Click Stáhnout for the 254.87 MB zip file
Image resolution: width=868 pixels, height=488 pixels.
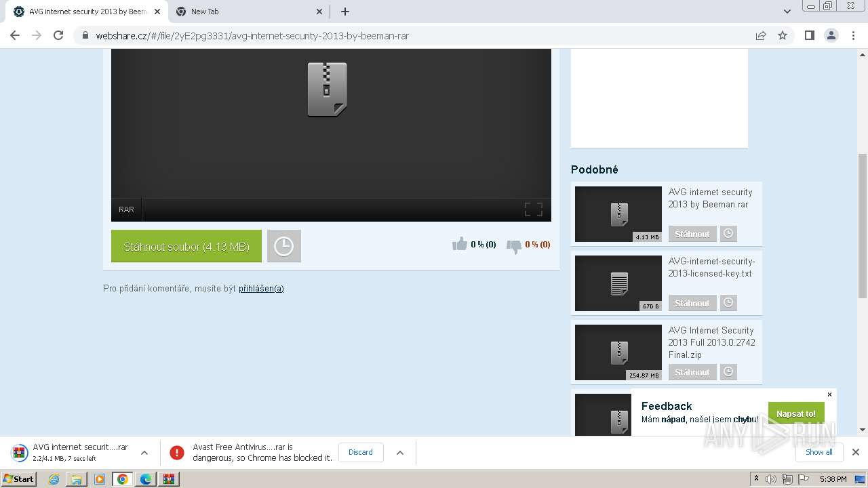click(692, 372)
